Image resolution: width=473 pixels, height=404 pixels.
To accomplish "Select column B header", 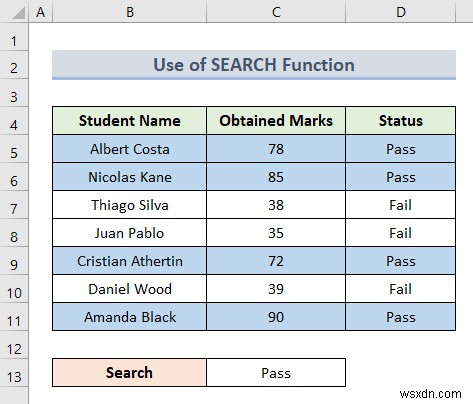I will point(129,11).
